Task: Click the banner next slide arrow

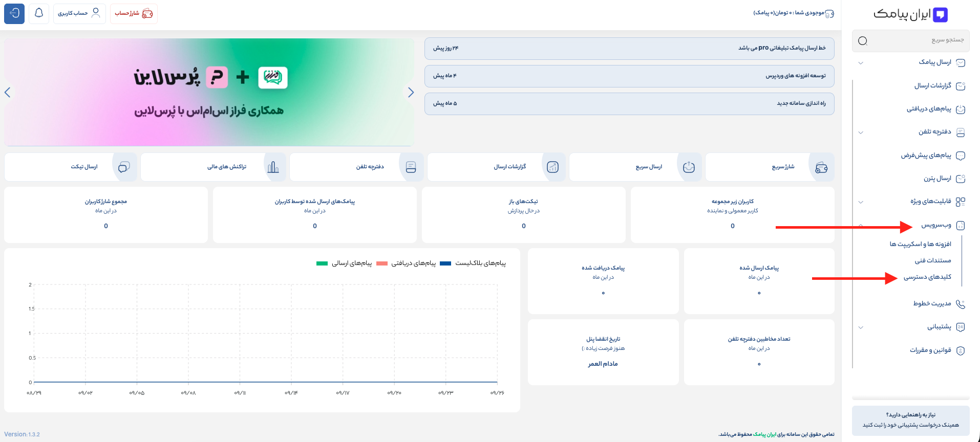Action: (x=411, y=93)
